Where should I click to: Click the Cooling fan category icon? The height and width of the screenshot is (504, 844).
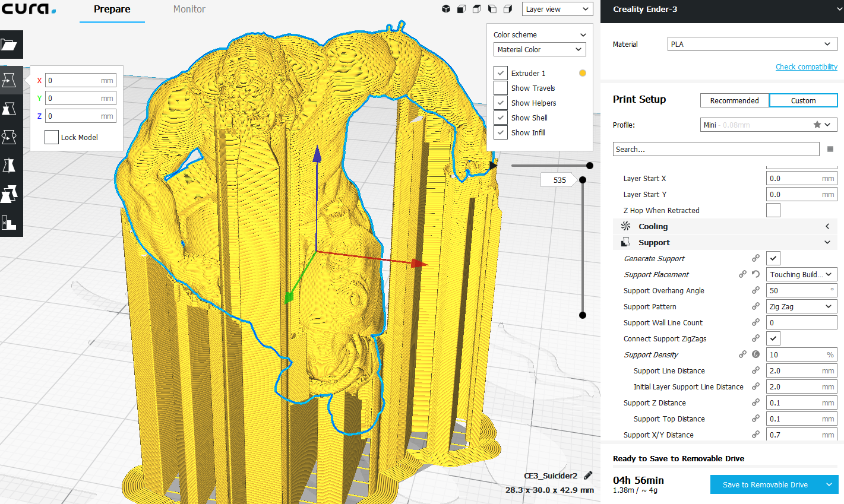[625, 226]
